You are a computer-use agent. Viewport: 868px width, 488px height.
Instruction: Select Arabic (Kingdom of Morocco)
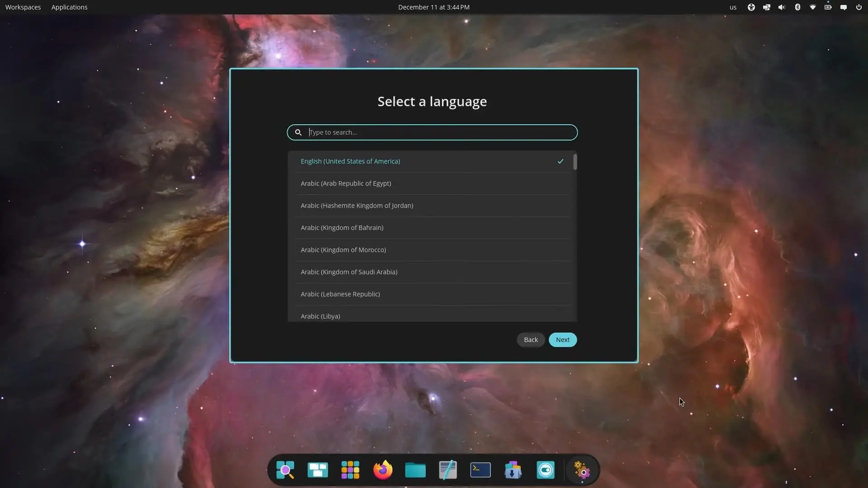432,250
